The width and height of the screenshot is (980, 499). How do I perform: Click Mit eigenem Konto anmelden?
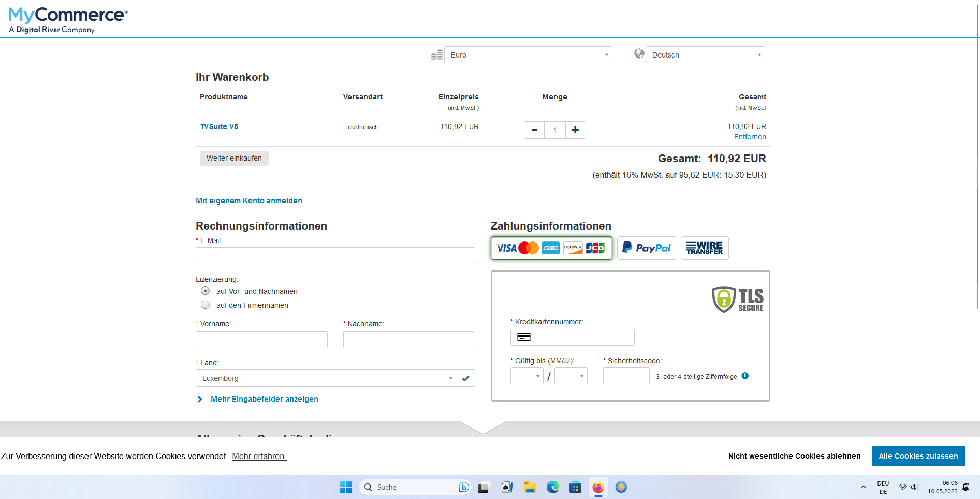coord(249,201)
